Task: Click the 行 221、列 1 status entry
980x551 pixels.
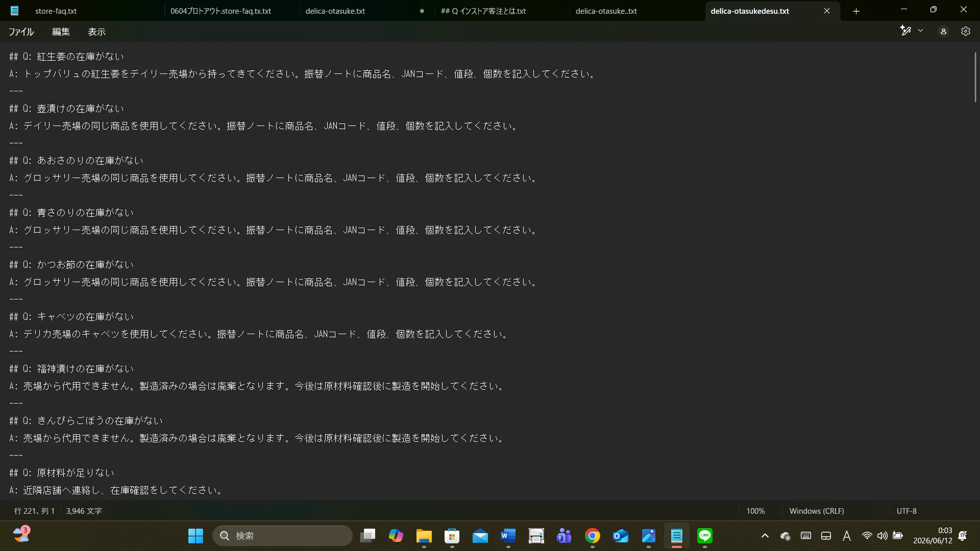Action: tap(34, 511)
